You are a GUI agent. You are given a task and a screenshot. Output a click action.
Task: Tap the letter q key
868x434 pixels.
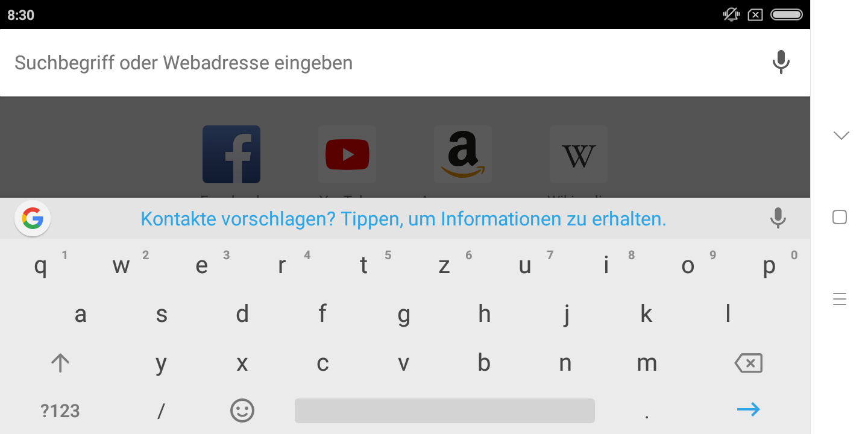tap(40, 266)
